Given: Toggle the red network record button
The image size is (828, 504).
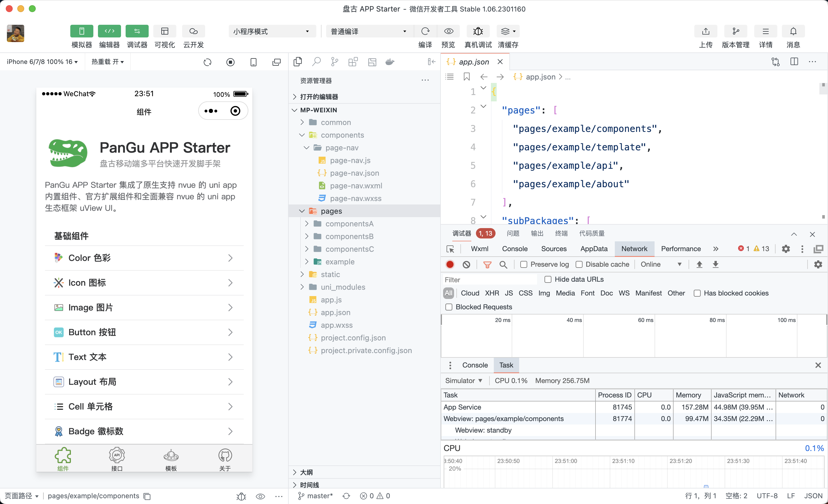Looking at the screenshot, I should pos(450,264).
